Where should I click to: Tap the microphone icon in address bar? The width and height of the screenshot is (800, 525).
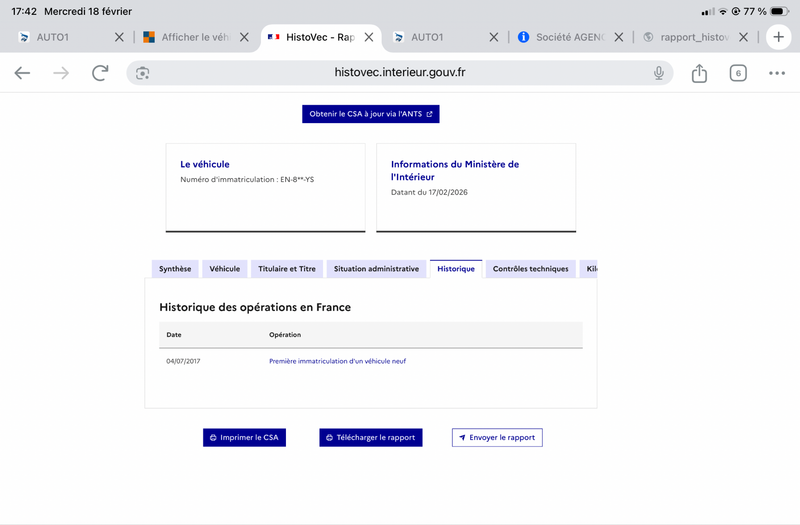pyautogui.click(x=659, y=73)
